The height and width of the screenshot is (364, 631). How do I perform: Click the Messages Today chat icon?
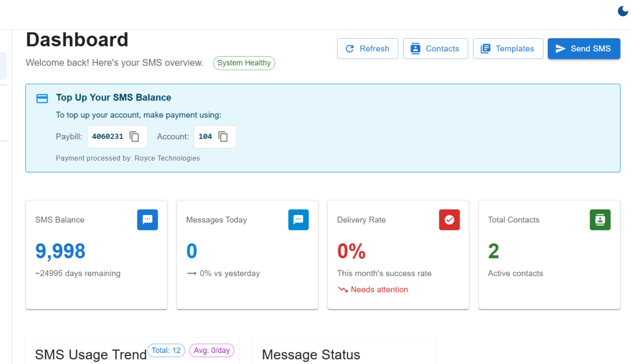tap(298, 220)
